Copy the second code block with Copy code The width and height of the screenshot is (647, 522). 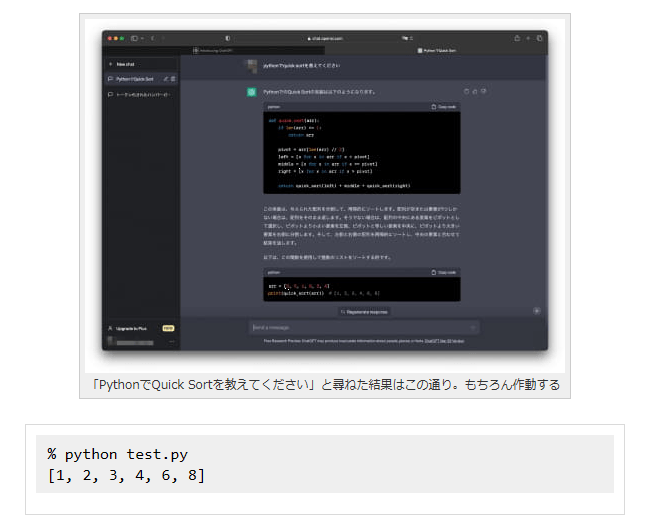(443, 271)
